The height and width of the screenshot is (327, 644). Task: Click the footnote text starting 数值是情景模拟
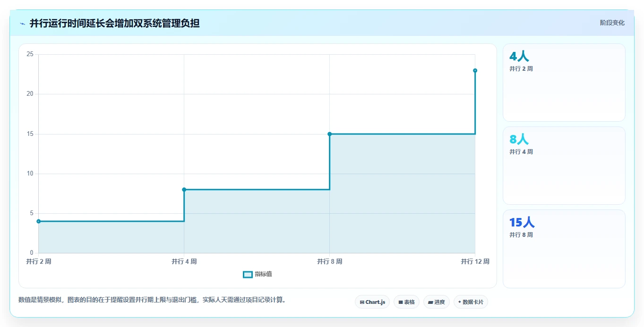tap(152, 300)
